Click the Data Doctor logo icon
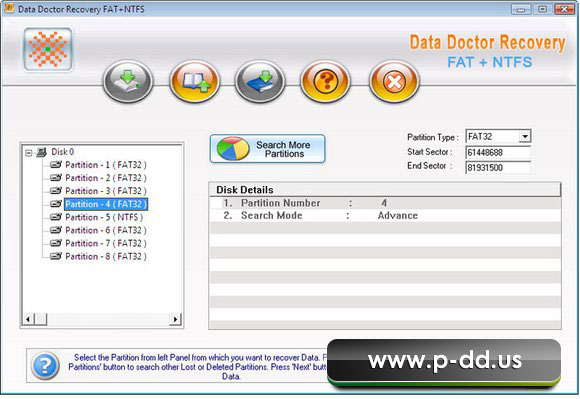Image resolution: width=580 pixels, height=399 pixels. click(48, 49)
